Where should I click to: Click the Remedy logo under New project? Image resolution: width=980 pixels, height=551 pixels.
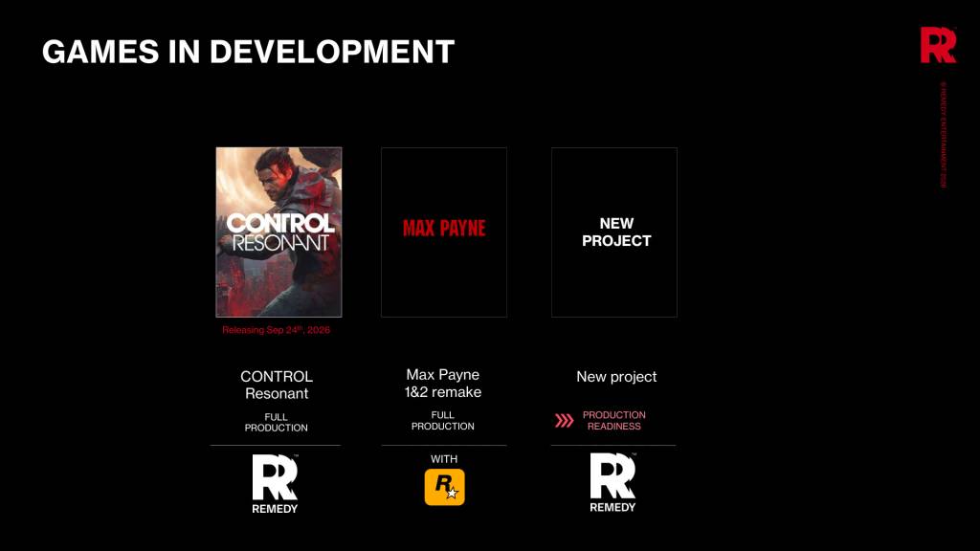(x=612, y=483)
